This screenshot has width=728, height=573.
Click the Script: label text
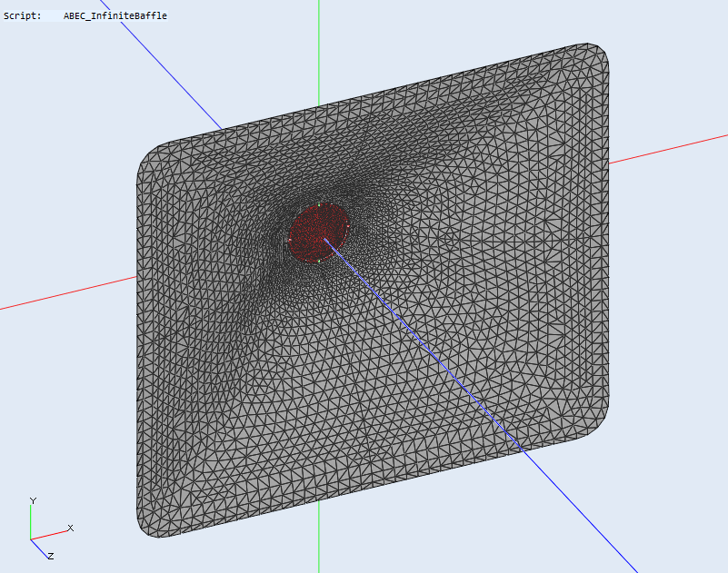pyautogui.click(x=23, y=15)
